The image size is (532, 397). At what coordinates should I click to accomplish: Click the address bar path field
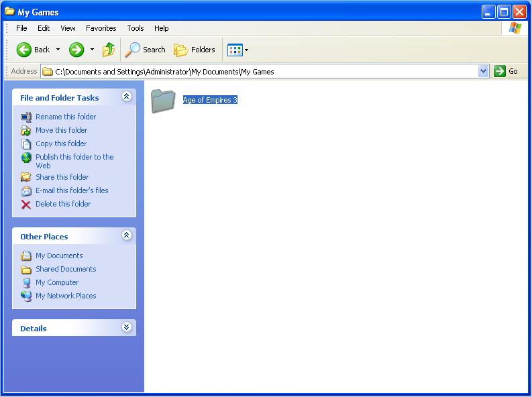tap(264, 71)
